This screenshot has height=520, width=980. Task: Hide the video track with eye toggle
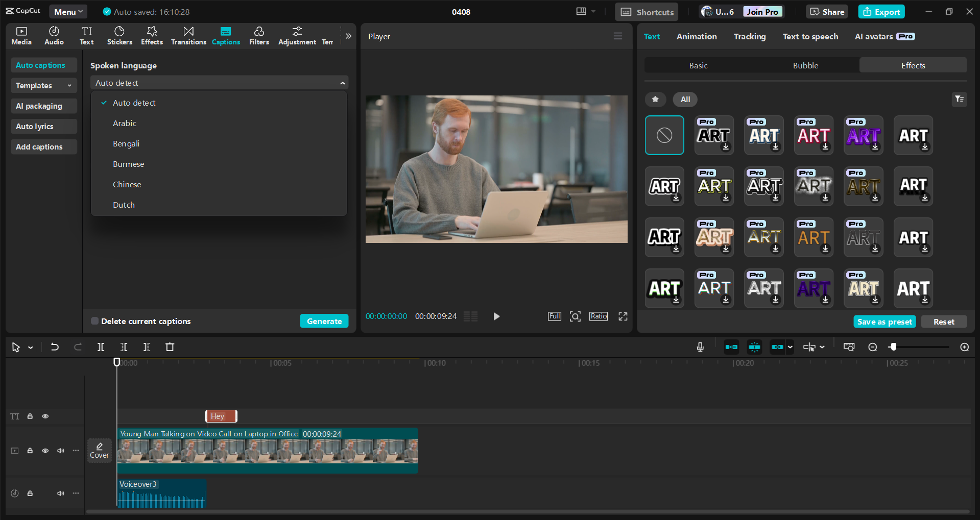[45, 451]
